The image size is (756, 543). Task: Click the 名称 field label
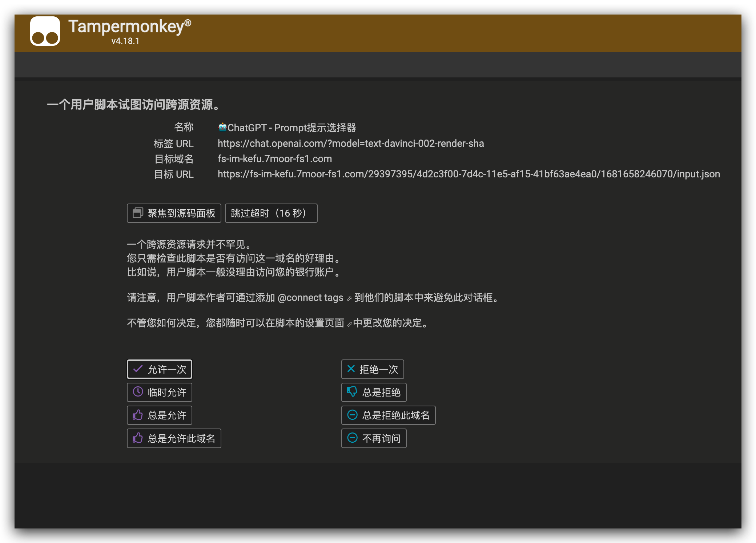point(184,127)
